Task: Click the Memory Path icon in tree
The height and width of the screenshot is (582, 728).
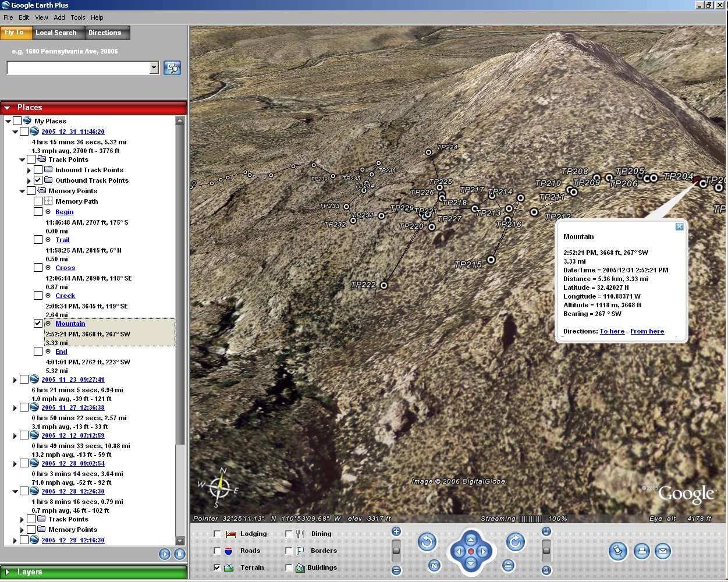Action: point(48,201)
